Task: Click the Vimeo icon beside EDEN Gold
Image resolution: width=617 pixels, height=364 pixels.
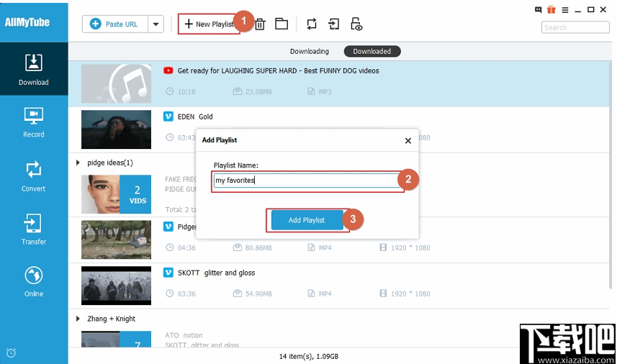Action: 168,117
